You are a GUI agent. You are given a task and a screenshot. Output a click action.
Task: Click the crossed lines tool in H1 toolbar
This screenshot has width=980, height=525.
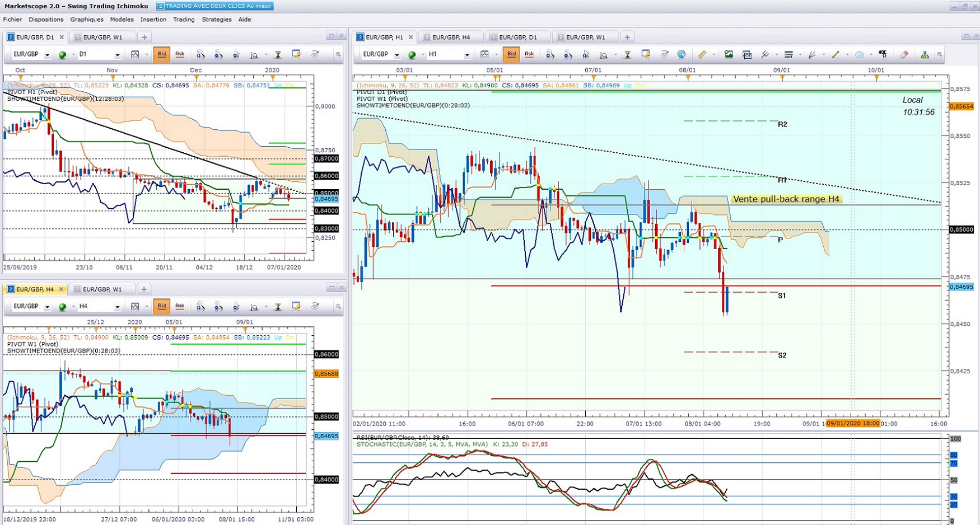click(x=765, y=54)
